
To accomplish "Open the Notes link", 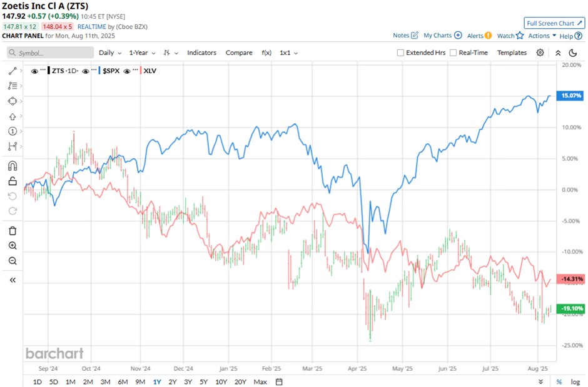I will point(401,35).
